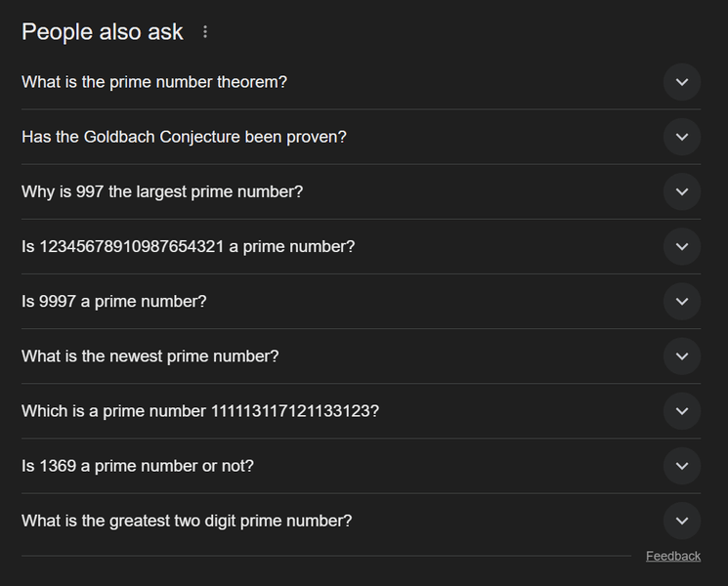The image size is (728, 586).
Task: Expand chevron for 1369 prime question
Action: [682, 466]
